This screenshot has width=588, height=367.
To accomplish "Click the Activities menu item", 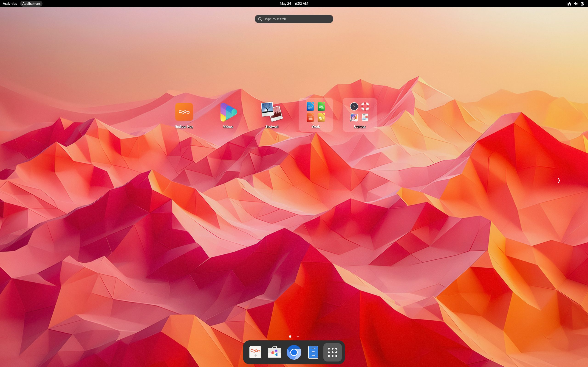I will [x=10, y=4].
